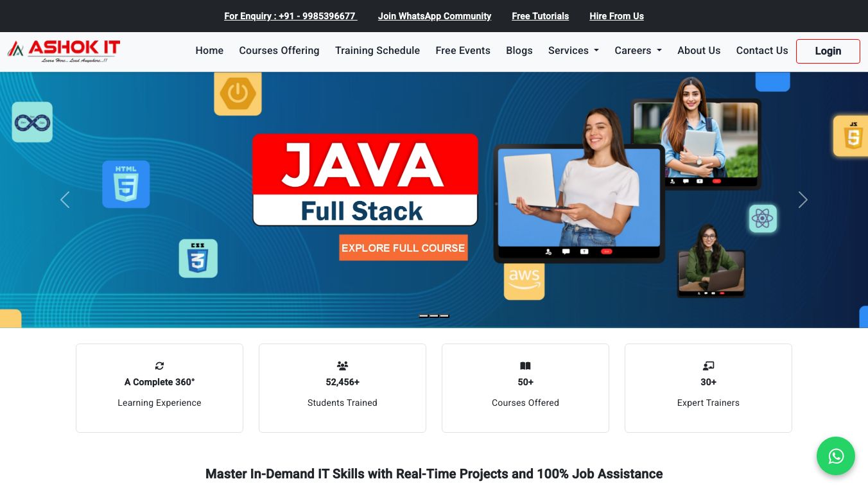This screenshot has height=488, width=868.
Task: Open the About Us page
Action: (699, 51)
